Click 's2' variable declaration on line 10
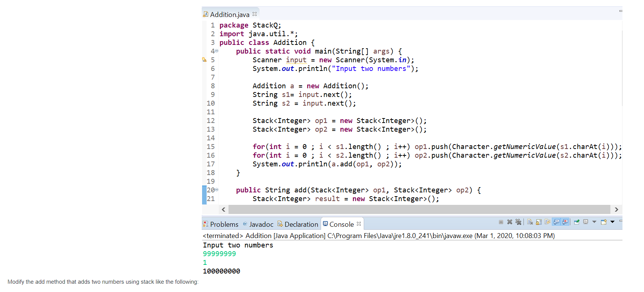 (x=286, y=103)
